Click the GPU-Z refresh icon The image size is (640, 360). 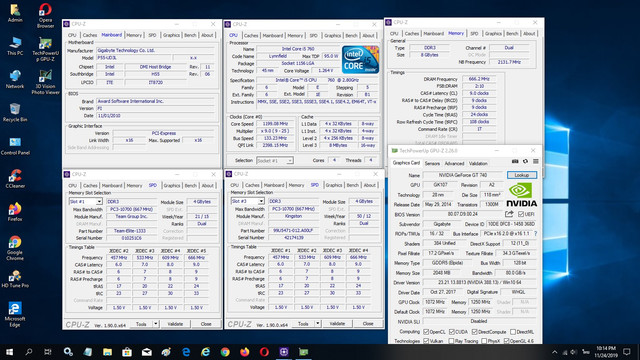525,162
